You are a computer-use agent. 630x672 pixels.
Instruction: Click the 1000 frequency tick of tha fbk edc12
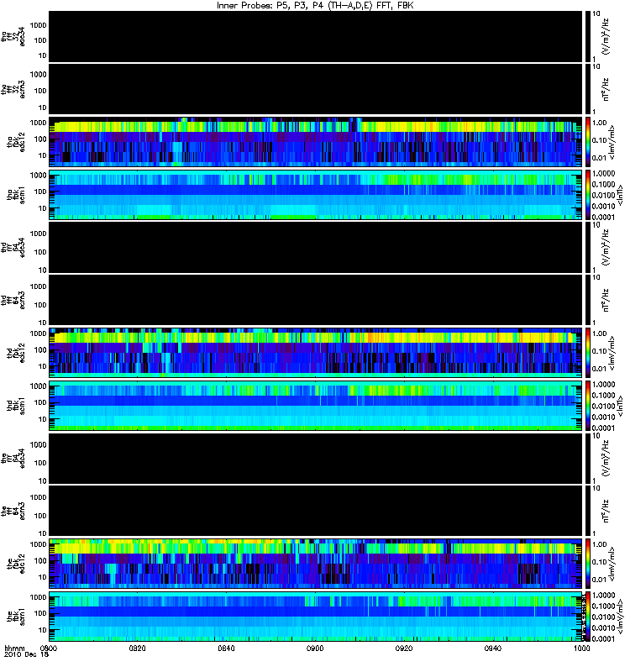pos(38,123)
